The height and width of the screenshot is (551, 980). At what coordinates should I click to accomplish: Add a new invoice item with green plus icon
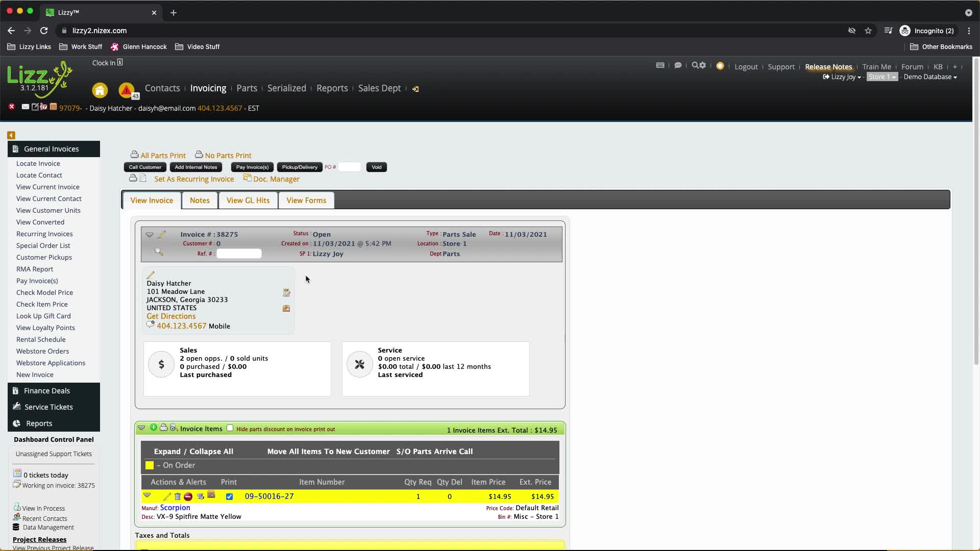pyautogui.click(x=154, y=428)
